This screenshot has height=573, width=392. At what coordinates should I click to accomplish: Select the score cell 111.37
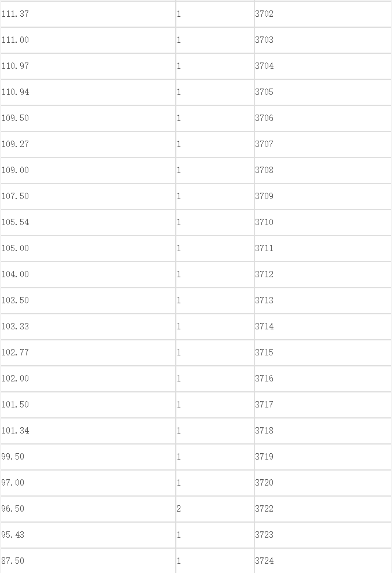(x=88, y=14)
